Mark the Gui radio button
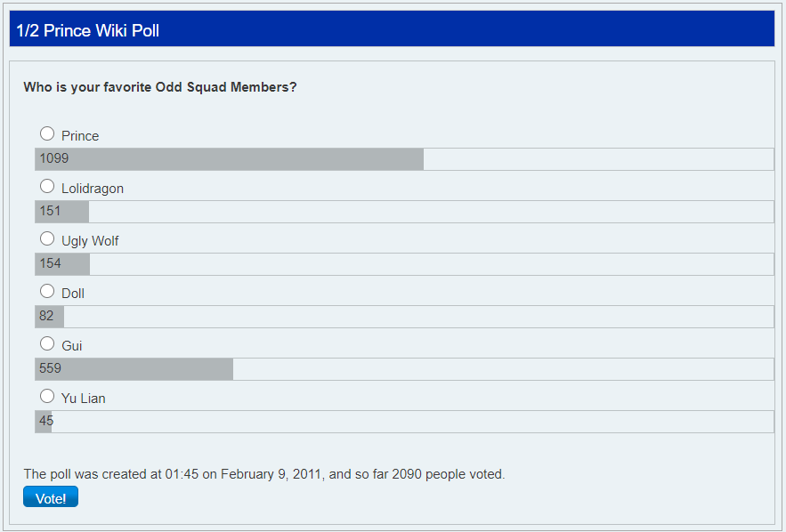Image resolution: width=786 pixels, height=532 pixels. tap(47, 343)
